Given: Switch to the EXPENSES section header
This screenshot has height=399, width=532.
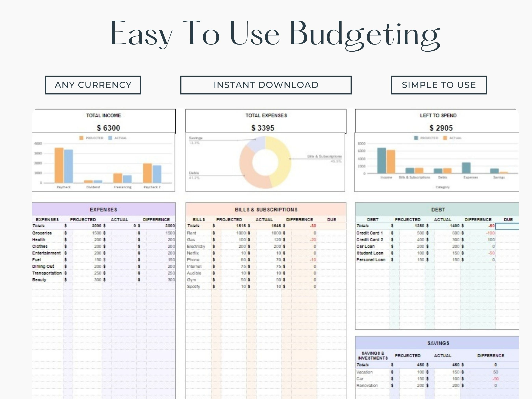Looking at the screenshot, I should [x=103, y=209].
